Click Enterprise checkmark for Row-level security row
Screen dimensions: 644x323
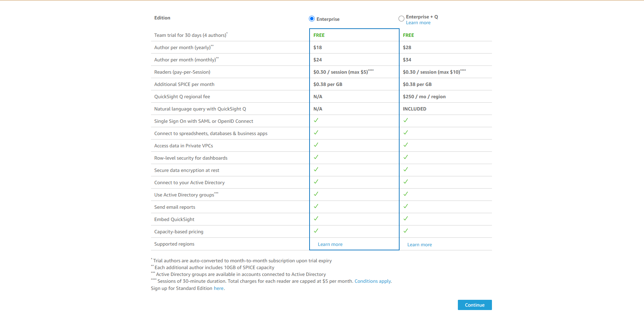pos(316,157)
